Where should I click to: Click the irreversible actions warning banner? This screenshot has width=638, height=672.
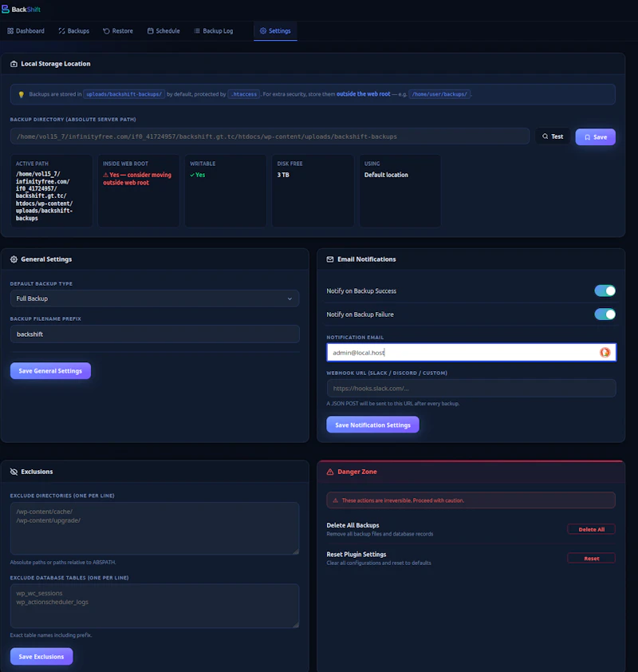pyautogui.click(x=471, y=500)
